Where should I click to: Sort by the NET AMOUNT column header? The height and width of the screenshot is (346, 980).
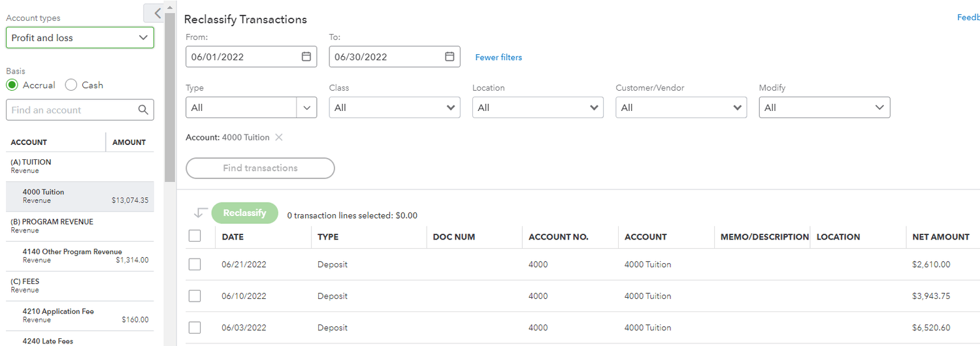(x=941, y=237)
